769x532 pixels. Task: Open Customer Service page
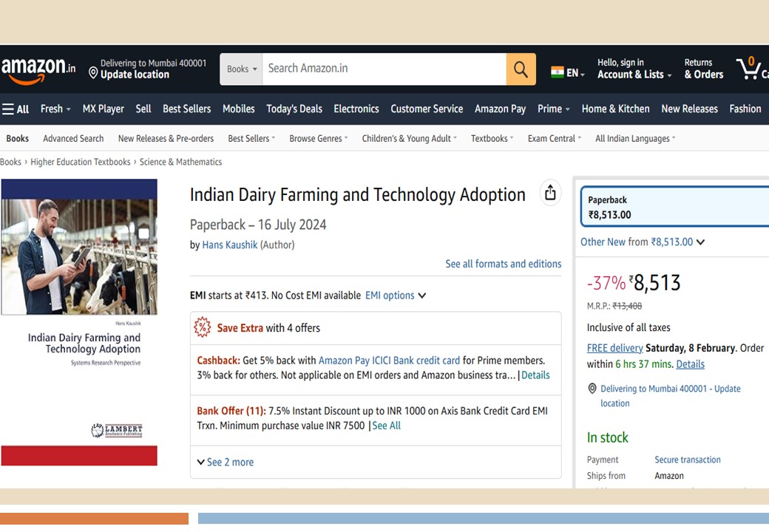427,109
